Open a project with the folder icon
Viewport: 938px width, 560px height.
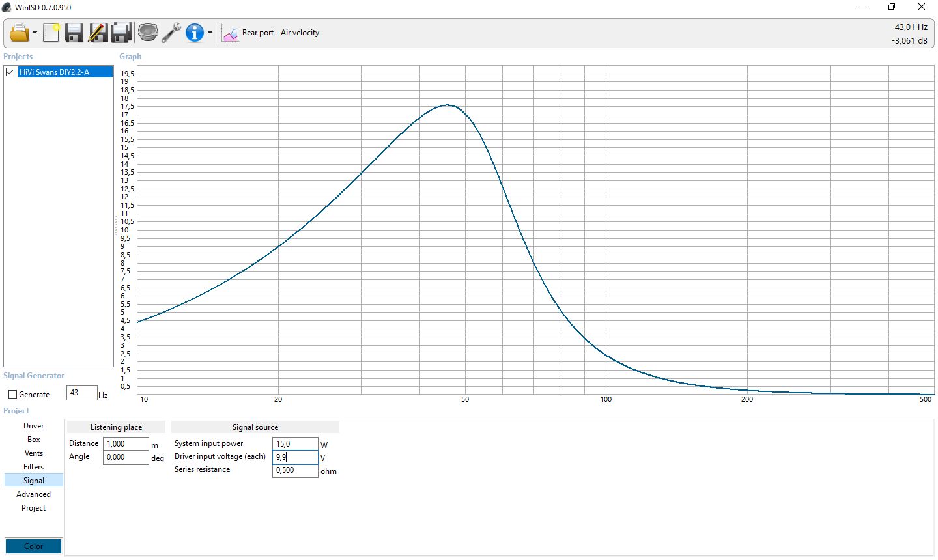tap(20, 33)
